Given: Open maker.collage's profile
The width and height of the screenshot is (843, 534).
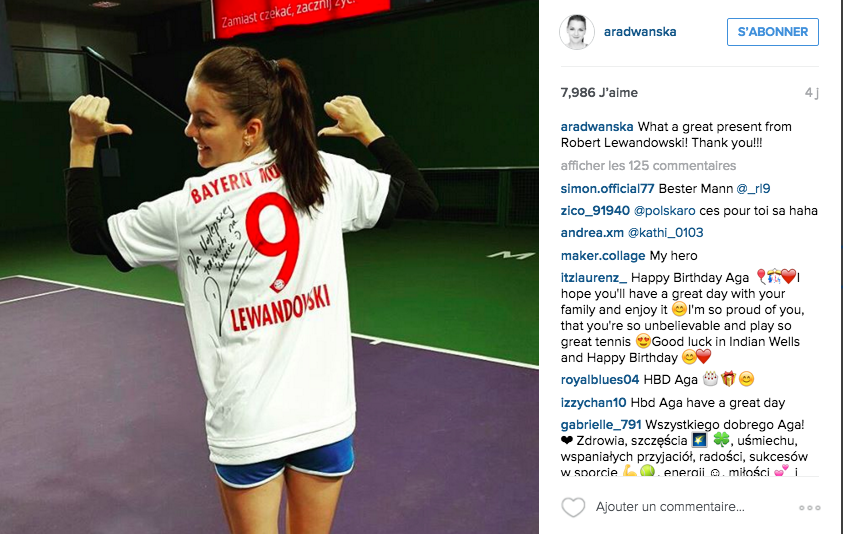Looking at the screenshot, I should pos(603,255).
